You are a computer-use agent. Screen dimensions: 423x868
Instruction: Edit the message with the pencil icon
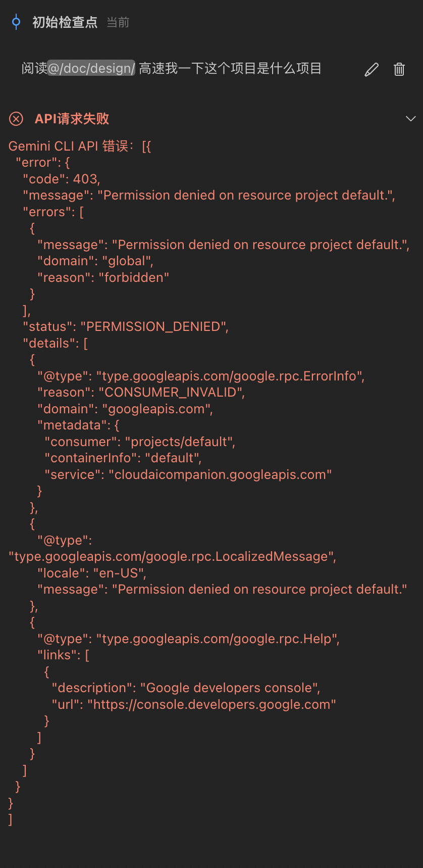(x=372, y=69)
